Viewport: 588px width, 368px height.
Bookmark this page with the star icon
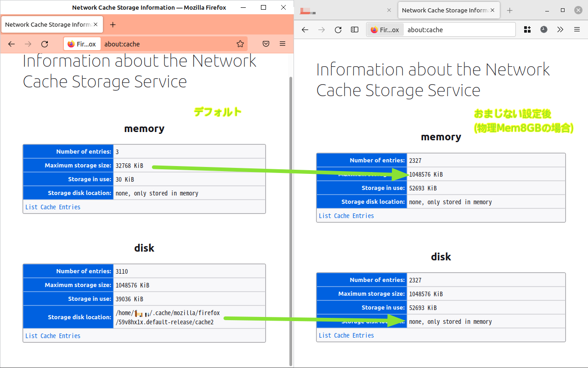coord(240,44)
